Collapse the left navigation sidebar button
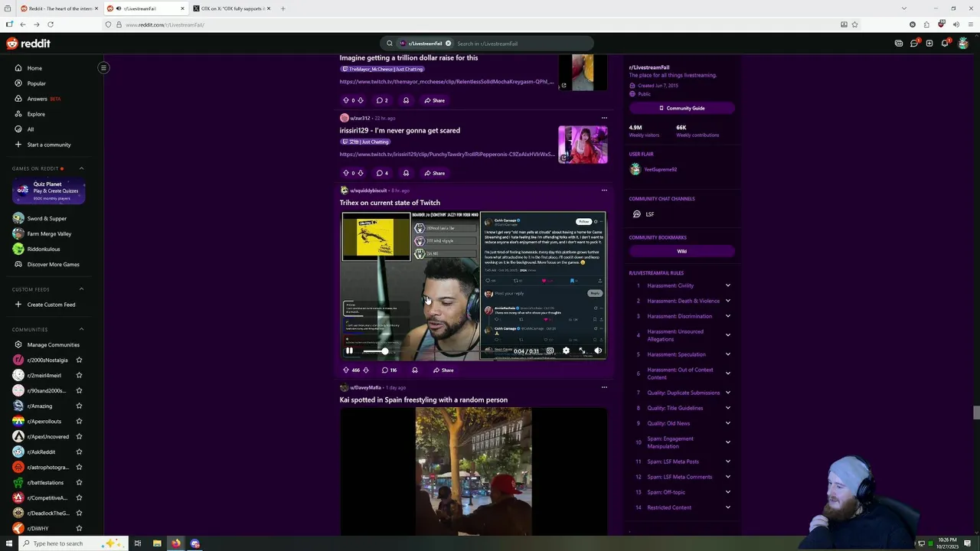This screenshot has height=551, width=980. [103, 67]
